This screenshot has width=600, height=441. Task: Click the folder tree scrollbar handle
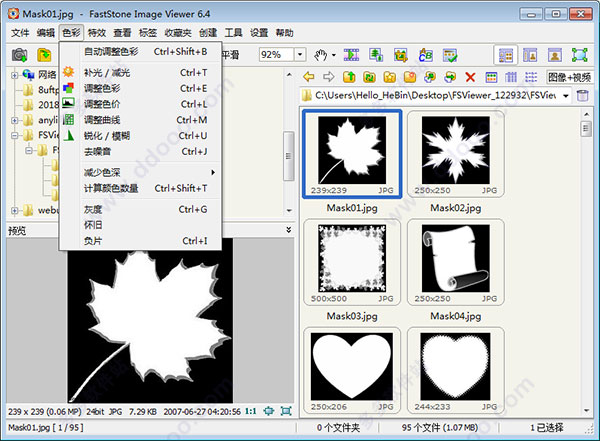click(x=289, y=156)
